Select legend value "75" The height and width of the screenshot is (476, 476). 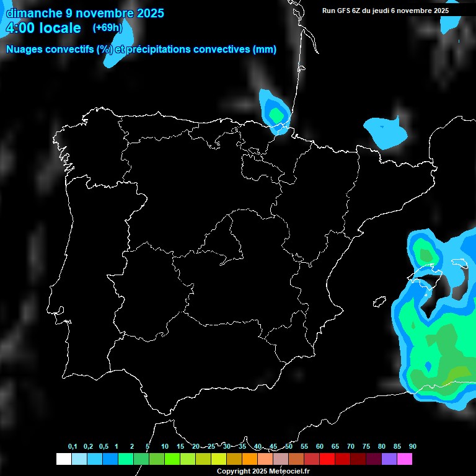[x=366, y=446]
